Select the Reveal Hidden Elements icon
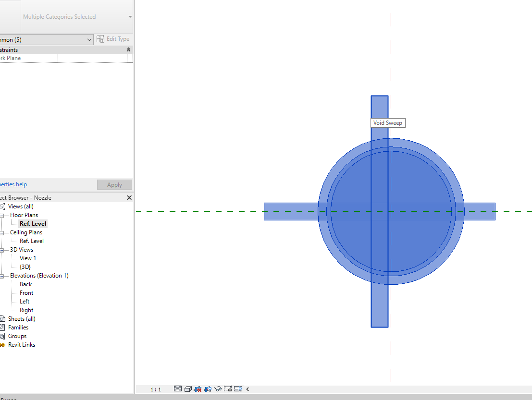The width and height of the screenshot is (532, 400). tap(238, 389)
